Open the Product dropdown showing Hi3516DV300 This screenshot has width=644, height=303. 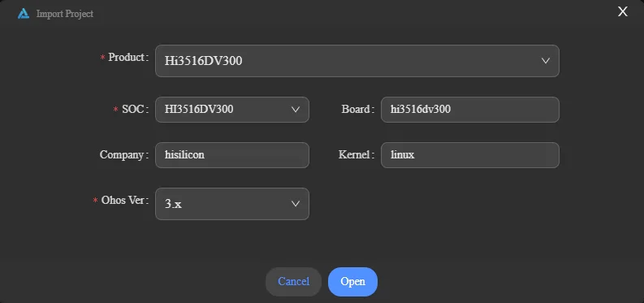pos(357,61)
